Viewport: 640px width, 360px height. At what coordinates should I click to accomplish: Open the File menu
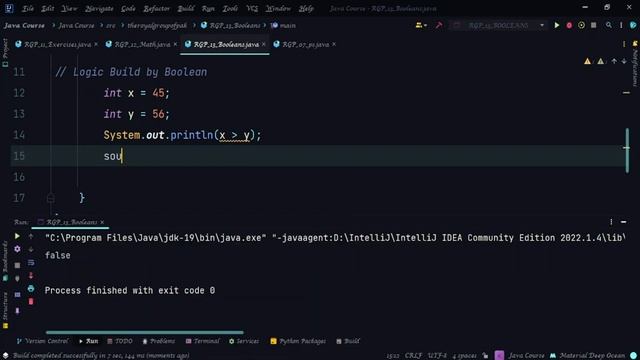[x=28, y=8]
